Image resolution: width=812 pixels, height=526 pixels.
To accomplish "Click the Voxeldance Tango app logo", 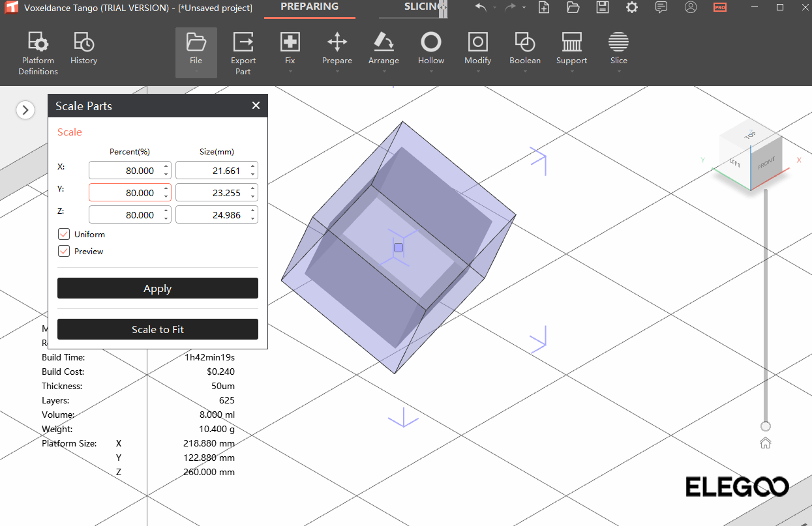I will click(11, 8).
